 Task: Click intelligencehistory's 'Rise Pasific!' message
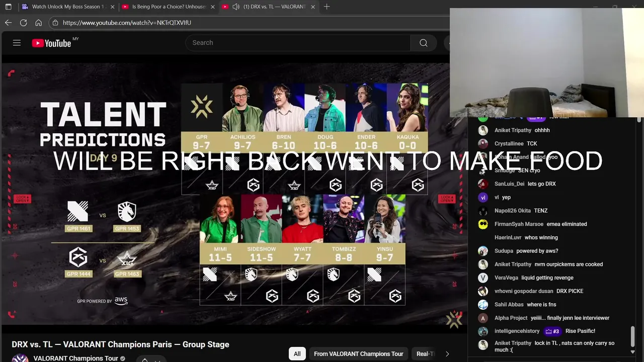pos(580,331)
